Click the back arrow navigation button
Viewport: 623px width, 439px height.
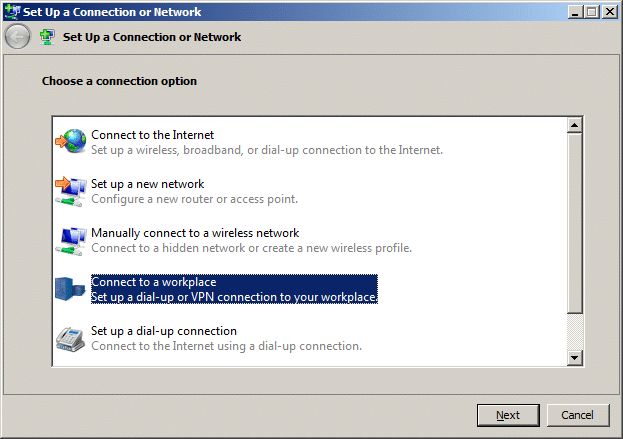(17, 37)
